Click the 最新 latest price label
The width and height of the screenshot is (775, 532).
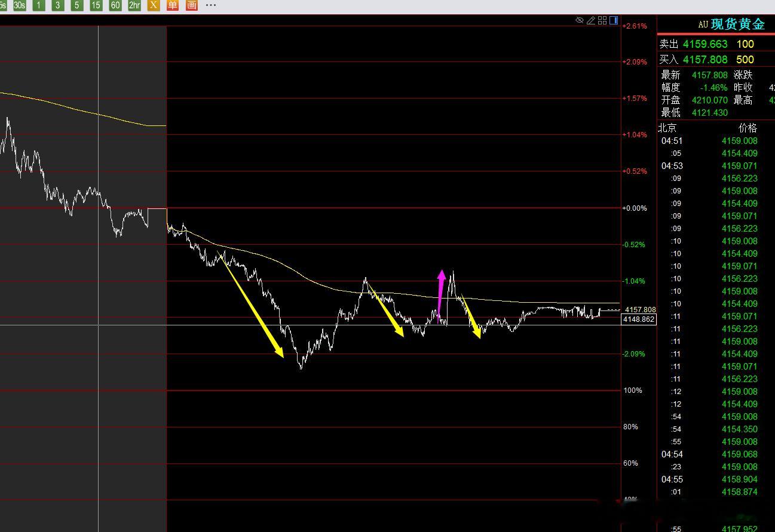point(670,75)
